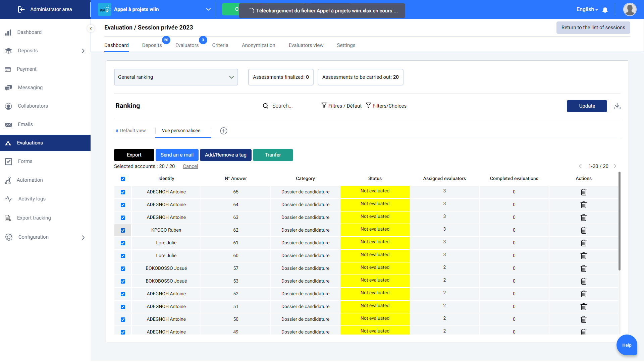644x362 pixels.
Task: Click the Activity logs pulse icon
Action: click(x=9, y=199)
